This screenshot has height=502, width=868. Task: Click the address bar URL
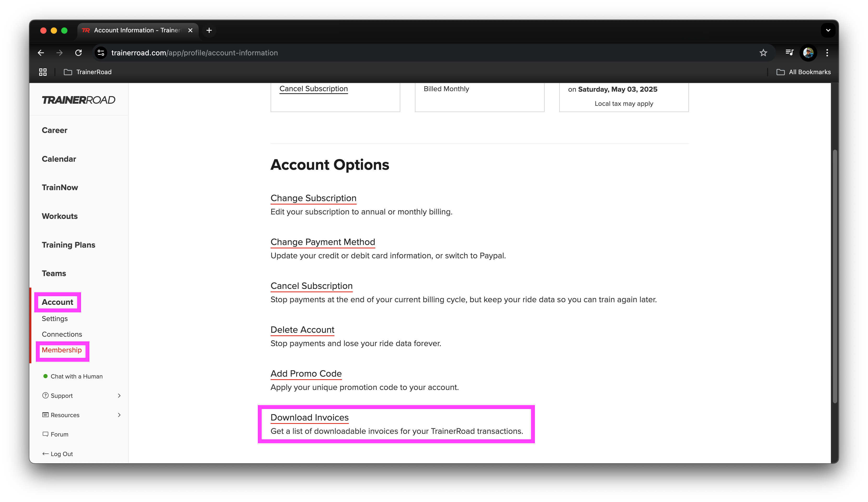click(x=195, y=53)
